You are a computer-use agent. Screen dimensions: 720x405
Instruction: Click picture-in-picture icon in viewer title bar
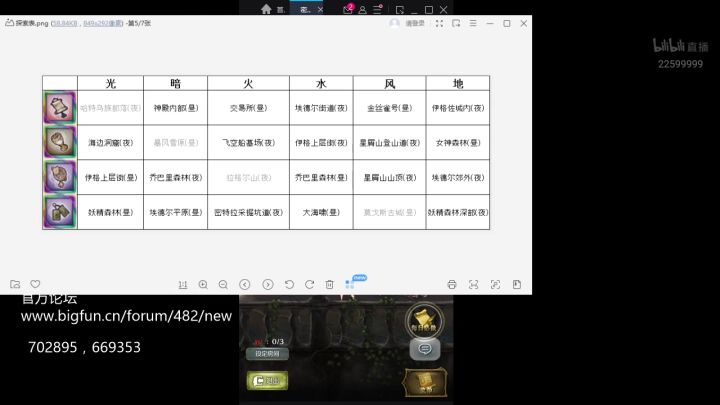456,23
